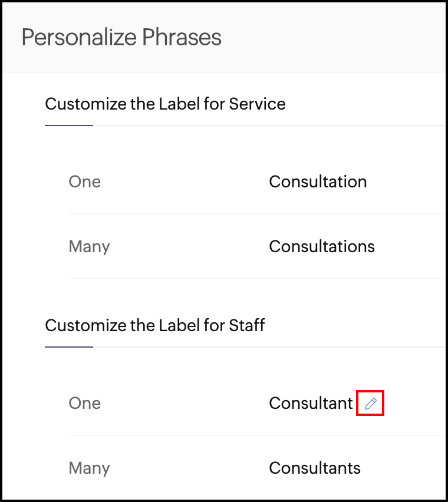Screen dimensions: 448x502
Task: Click the divider between Consultant and Consultants rows
Action: coord(253,435)
